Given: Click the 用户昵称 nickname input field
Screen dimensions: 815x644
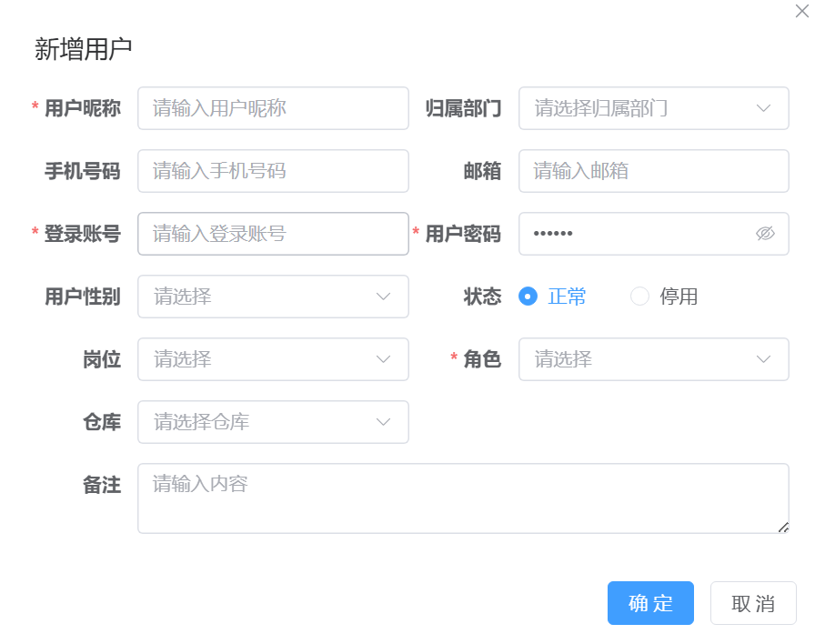Looking at the screenshot, I should pos(273,108).
